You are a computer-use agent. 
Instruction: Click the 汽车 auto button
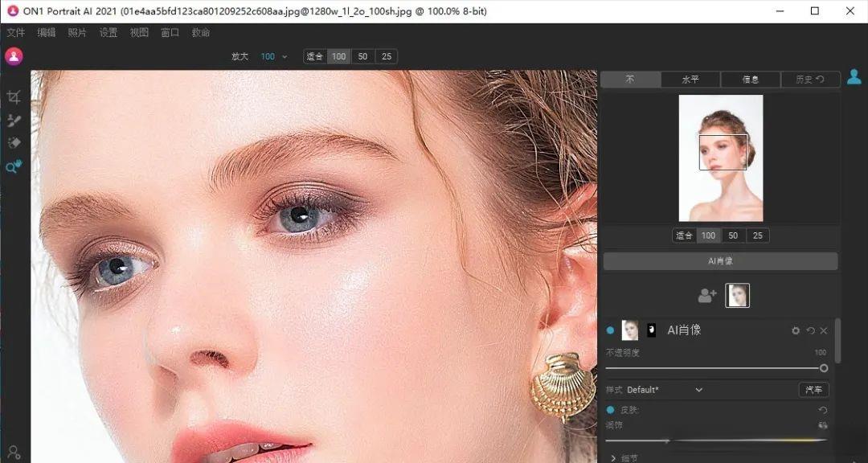813,390
